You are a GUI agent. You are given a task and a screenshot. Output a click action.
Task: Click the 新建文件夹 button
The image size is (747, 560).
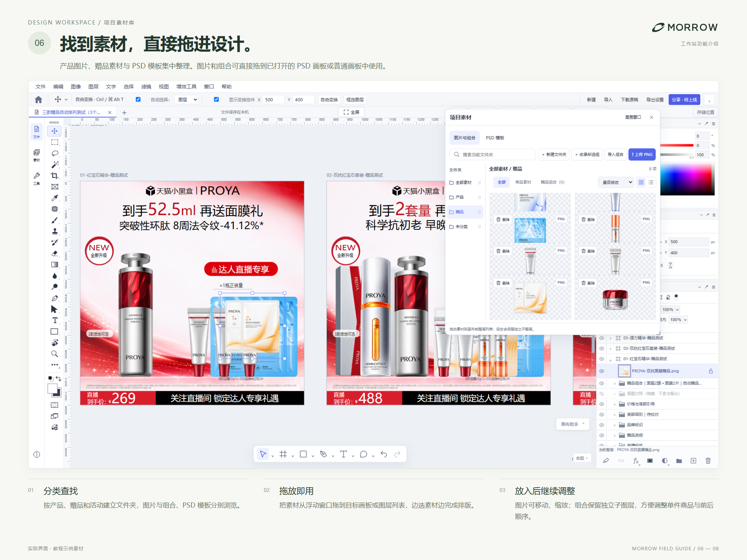[554, 154]
